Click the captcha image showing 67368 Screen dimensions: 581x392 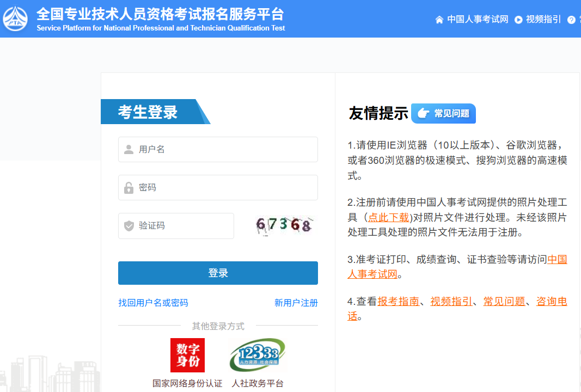coord(284,224)
